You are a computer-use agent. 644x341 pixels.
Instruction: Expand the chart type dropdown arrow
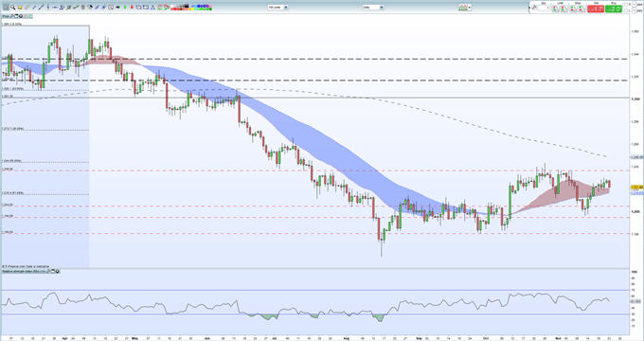(x=470, y=8)
